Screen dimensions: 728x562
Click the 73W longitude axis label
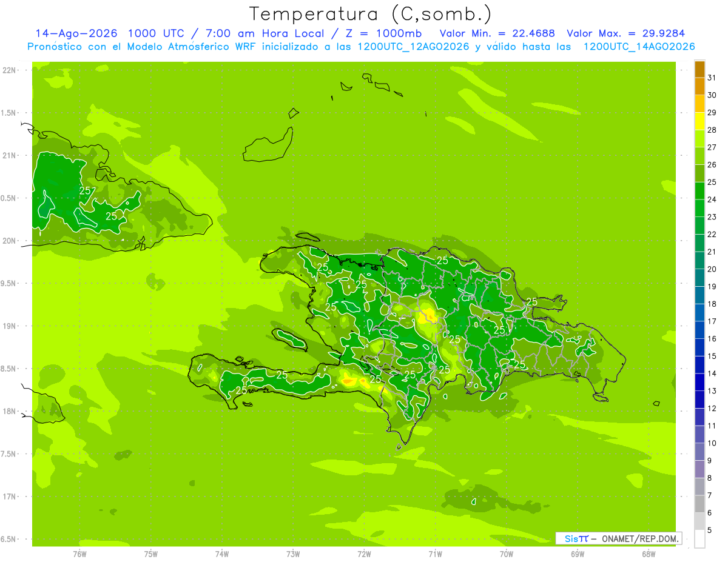(293, 554)
